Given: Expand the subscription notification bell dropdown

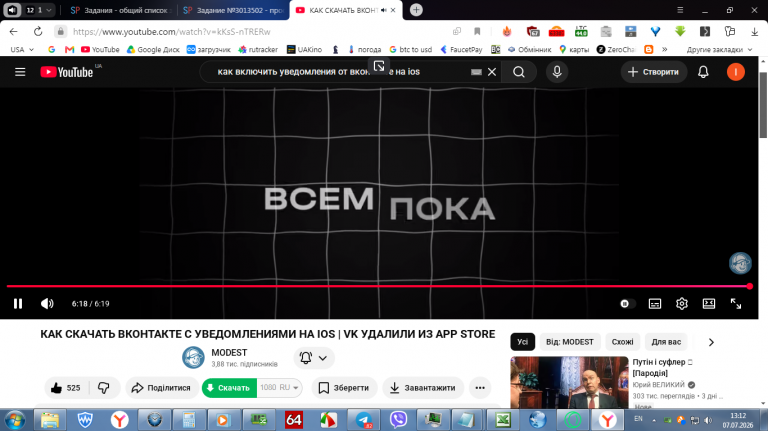Looking at the screenshot, I should [314, 358].
